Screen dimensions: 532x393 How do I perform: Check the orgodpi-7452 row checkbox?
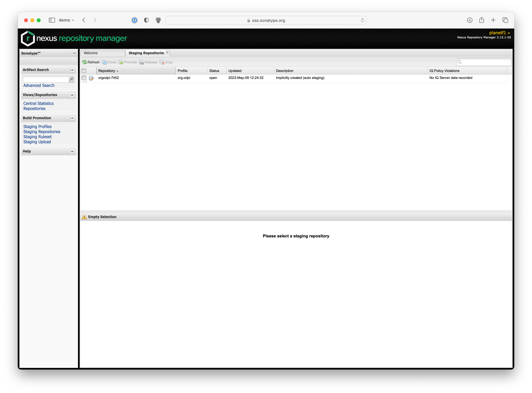(84, 78)
